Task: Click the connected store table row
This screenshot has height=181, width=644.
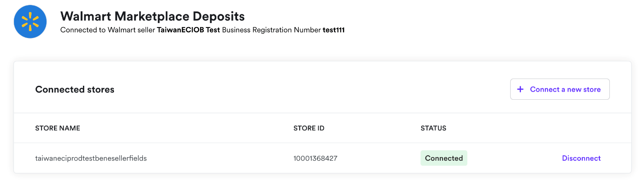Action: coord(322,158)
